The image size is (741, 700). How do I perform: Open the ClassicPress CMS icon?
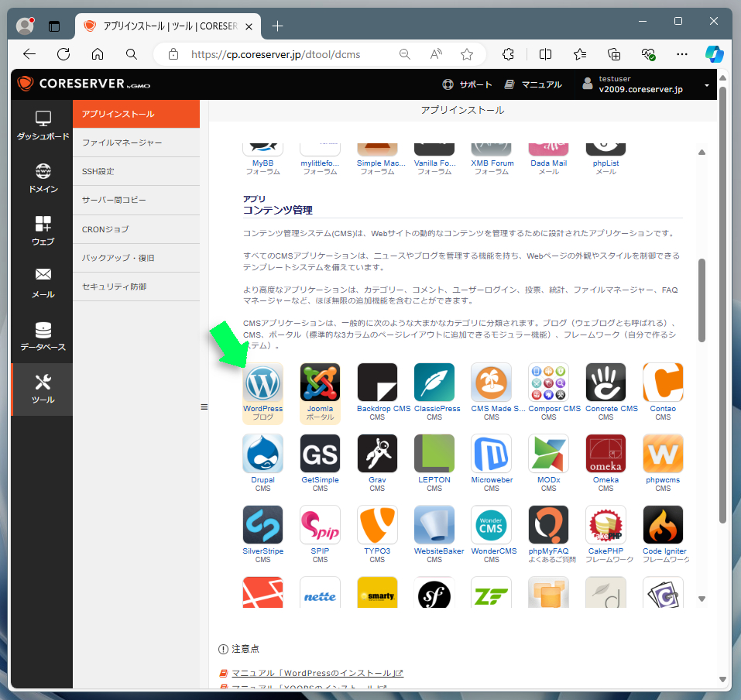(x=434, y=383)
